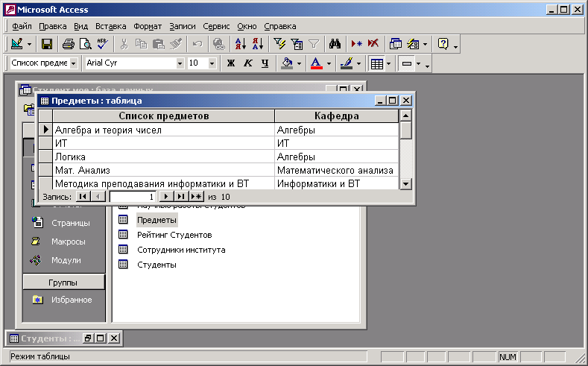Click the table's vertical scrollbar down arrow
Image resolution: width=588 pixels, height=366 pixels.
click(x=405, y=184)
